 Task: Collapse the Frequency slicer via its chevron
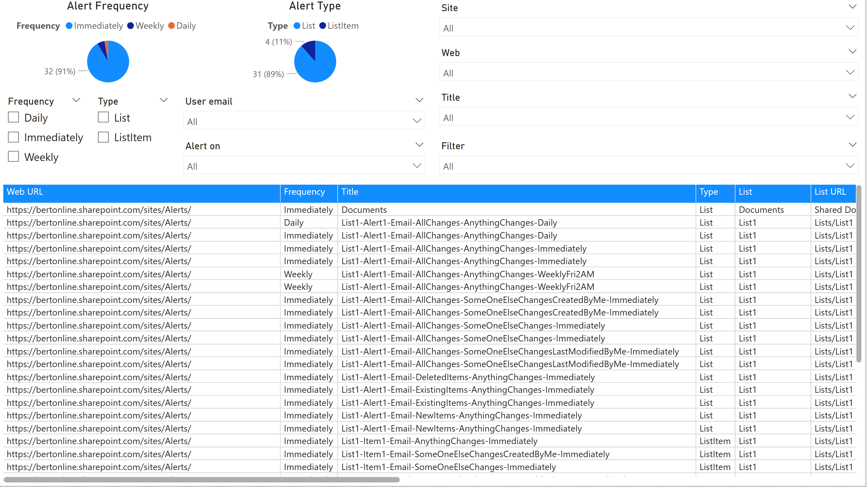(x=76, y=100)
